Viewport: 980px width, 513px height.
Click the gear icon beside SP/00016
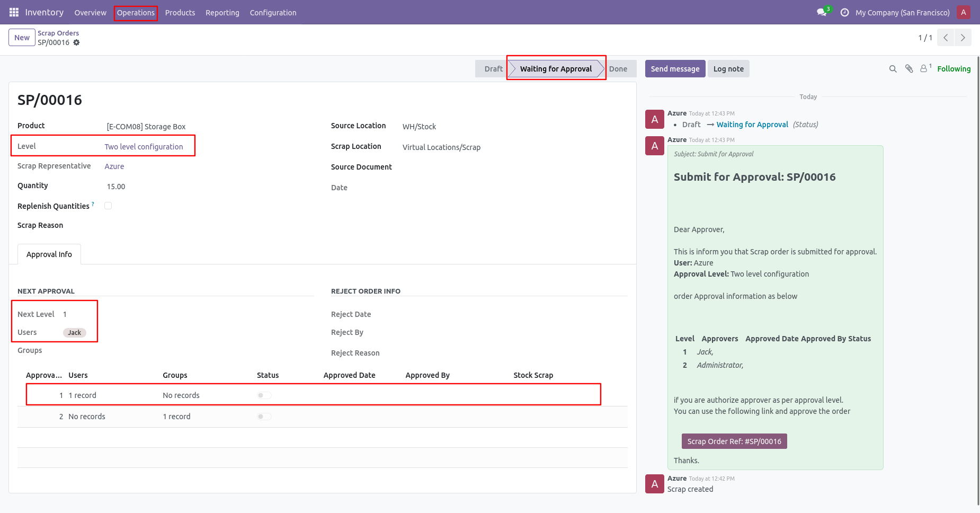pos(77,42)
